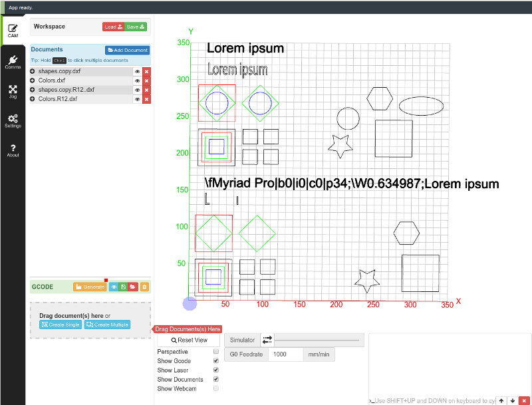Image resolution: width=532 pixels, height=405 pixels.
Task: Click the GCODE view eye icon
Action: pos(114,287)
